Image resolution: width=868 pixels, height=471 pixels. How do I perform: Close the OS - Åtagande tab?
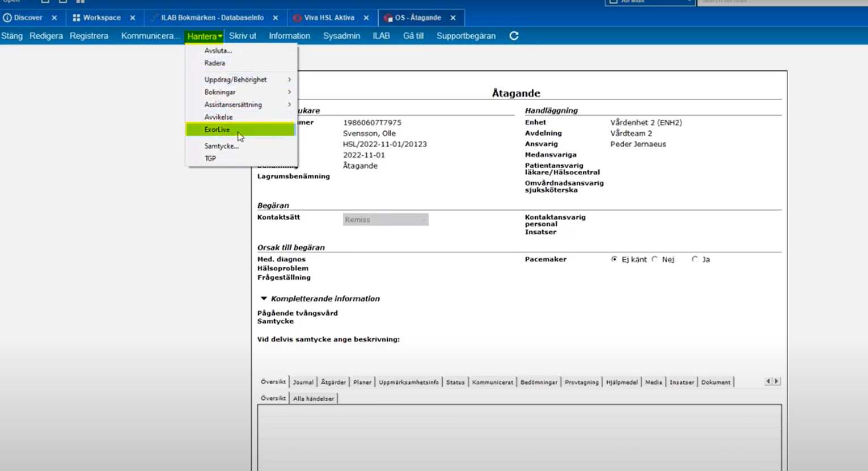point(453,18)
